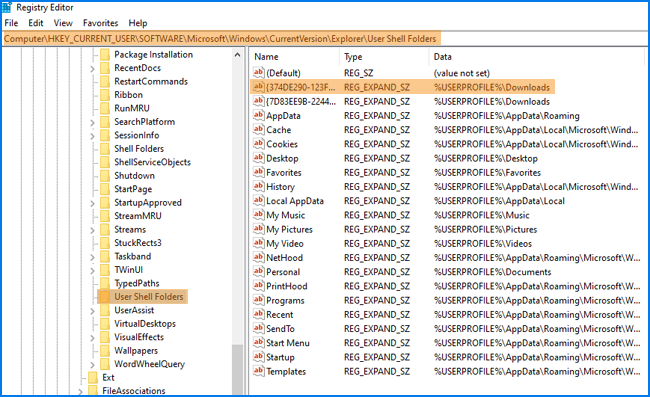Click the SendTo value string icon
650x397 pixels.
(258, 328)
